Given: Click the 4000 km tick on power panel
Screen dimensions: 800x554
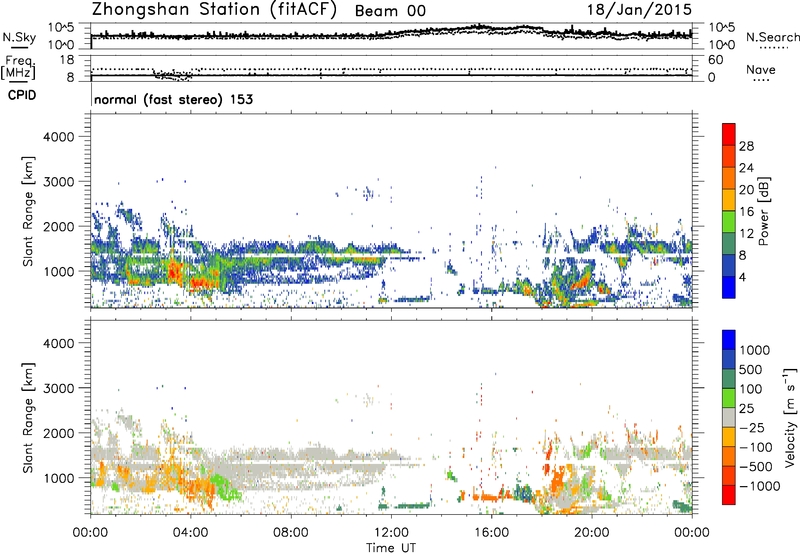Looking at the screenshot, I should (59, 137).
